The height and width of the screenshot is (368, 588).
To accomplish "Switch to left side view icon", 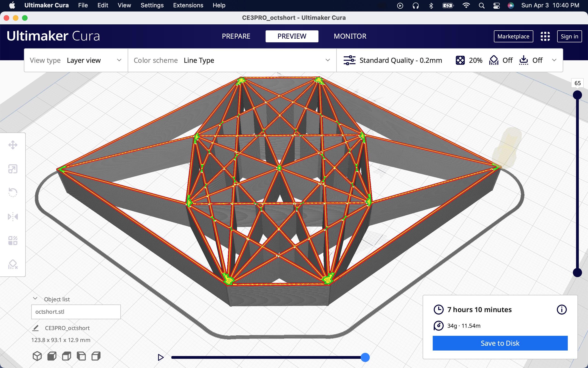I will (81, 356).
